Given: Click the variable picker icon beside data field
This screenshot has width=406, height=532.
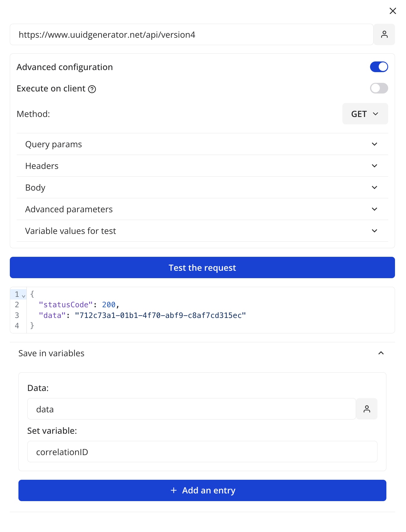Looking at the screenshot, I should click(x=367, y=409).
